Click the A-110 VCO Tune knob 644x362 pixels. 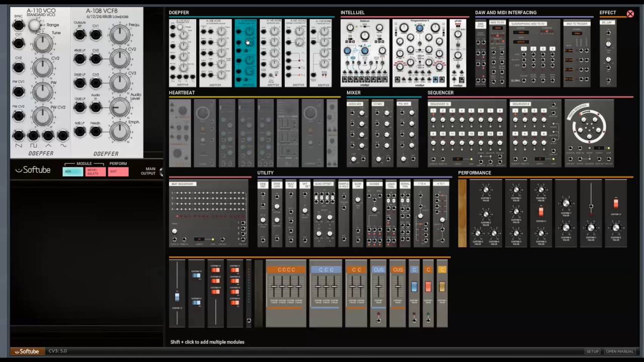click(x=43, y=44)
